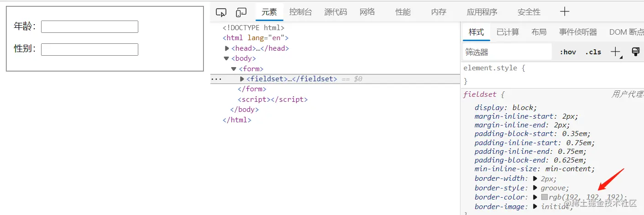Open the 内存 tab
The image size is (644, 215).
coord(439,12)
